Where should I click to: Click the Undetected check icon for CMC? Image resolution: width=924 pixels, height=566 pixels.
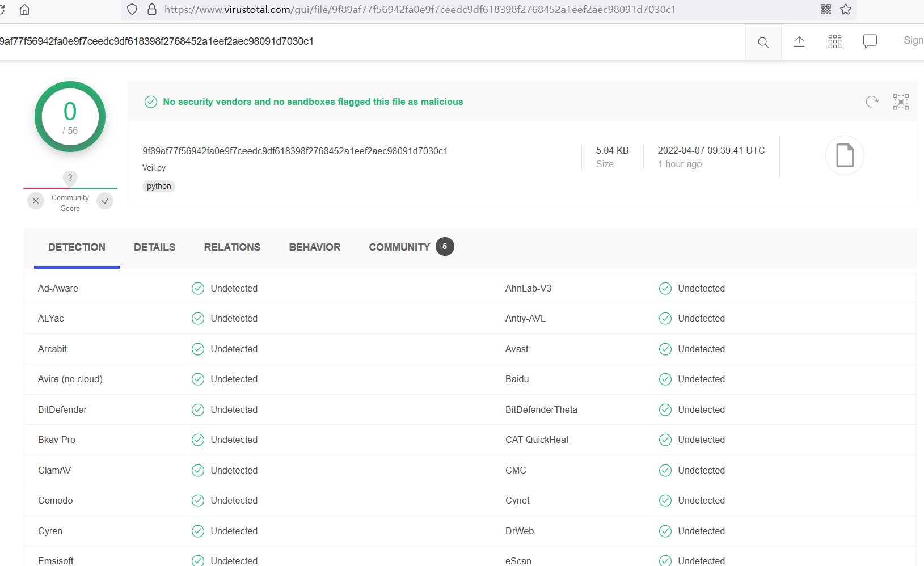[x=665, y=470]
